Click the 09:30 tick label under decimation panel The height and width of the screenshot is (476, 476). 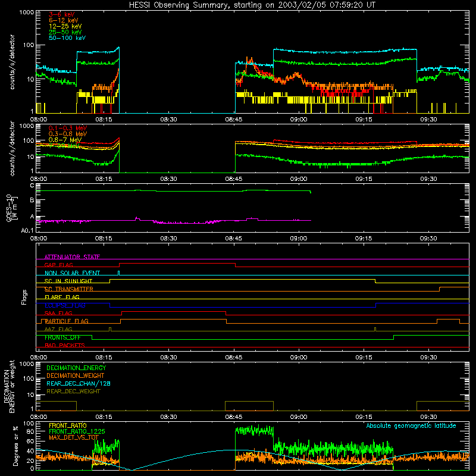coord(428,417)
